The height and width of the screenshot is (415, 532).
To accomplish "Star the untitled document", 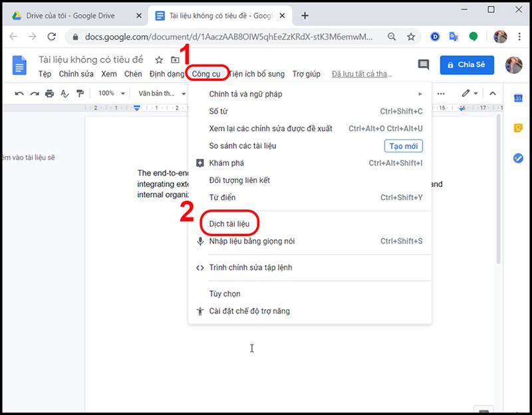I will point(159,60).
